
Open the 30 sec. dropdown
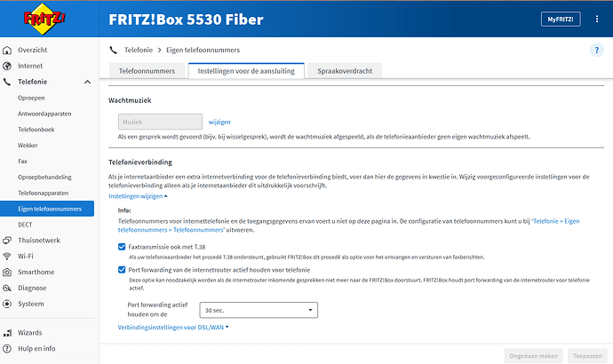point(259,310)
